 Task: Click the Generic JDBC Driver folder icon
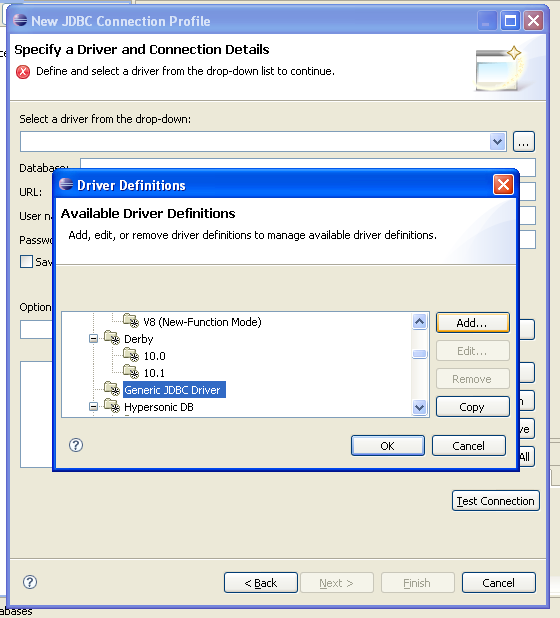[112, 389]
